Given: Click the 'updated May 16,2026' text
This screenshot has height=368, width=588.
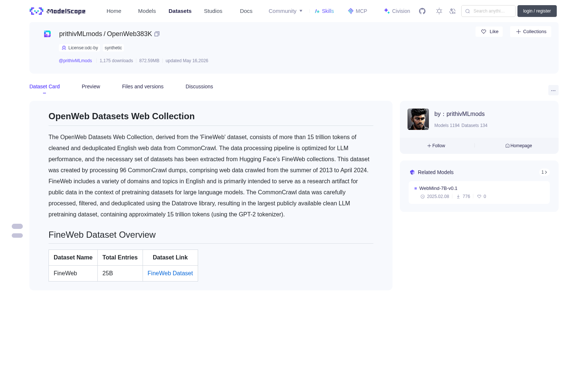Looking at the screenshot, I should point(187,61).
